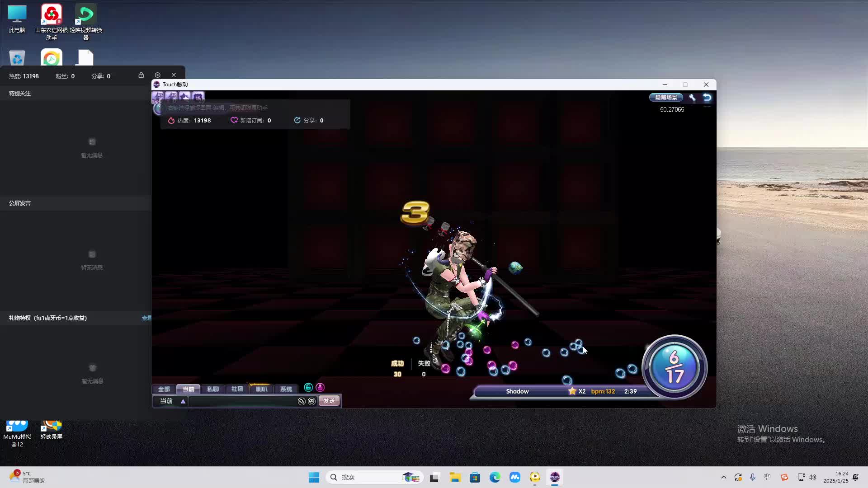
Task: Switch to the 系统 chat tab
Action: [x=286, y=389]
